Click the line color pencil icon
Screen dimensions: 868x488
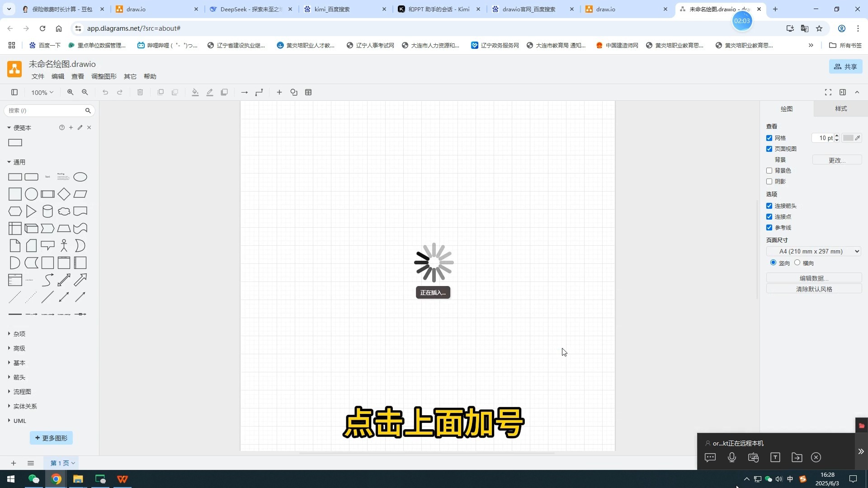210,92
